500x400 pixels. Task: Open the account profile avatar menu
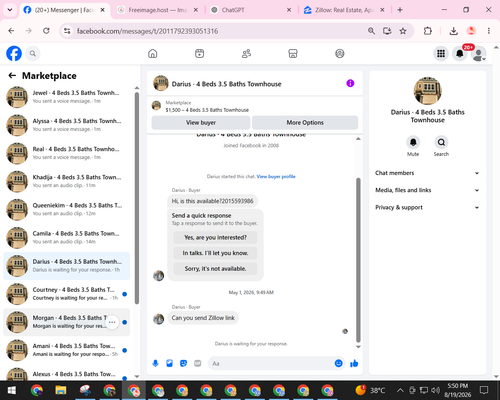[x=479, y=54]
